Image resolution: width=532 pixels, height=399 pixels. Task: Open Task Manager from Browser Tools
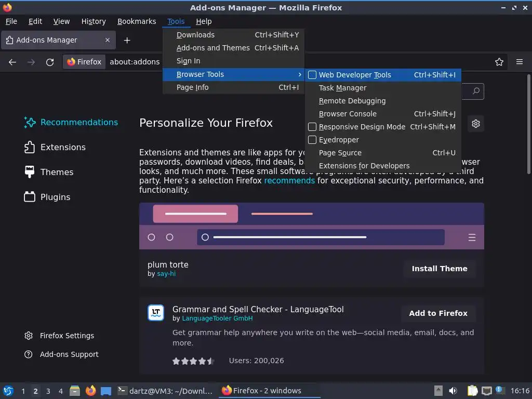383,88
